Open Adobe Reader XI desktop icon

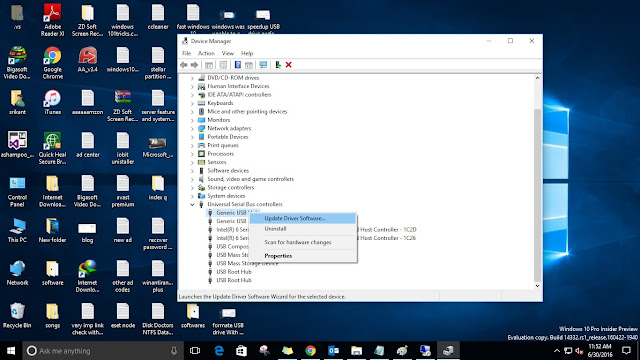point(52,20)
